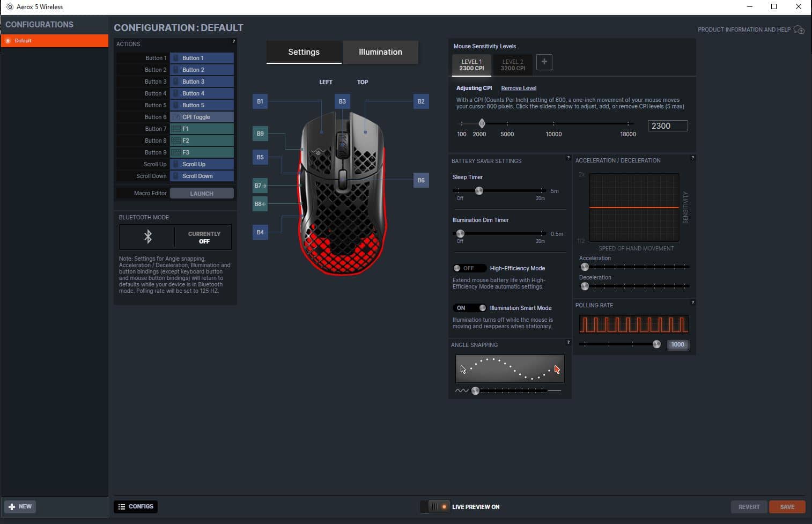Viewport: 812px width, 524px height.
Task: Launch the Macro Editor
Action: click(202, 193)
